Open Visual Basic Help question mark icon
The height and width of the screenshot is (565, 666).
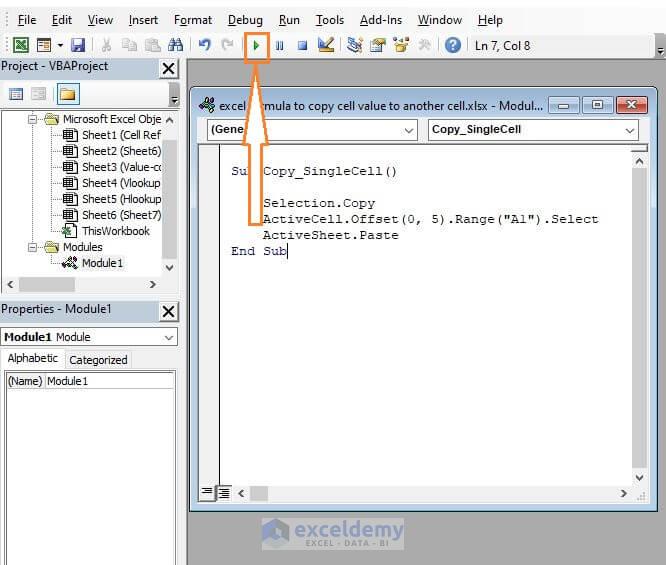453,45
